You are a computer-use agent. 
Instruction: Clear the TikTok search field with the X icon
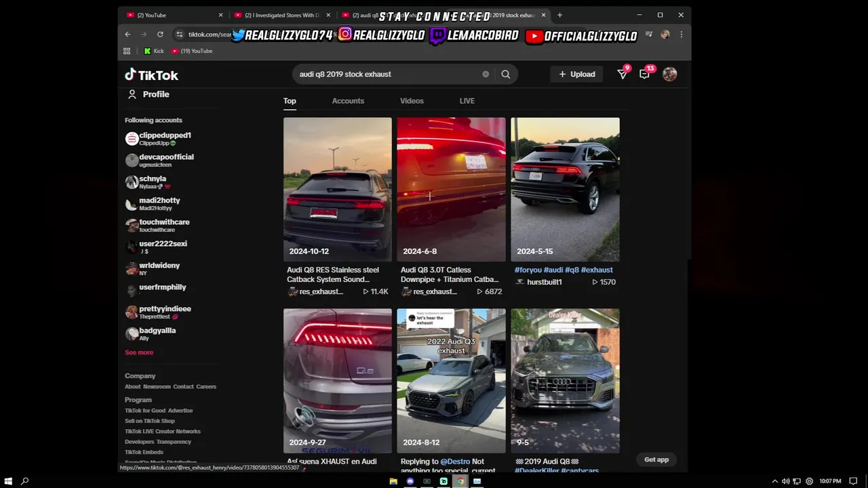pos(486,75)
